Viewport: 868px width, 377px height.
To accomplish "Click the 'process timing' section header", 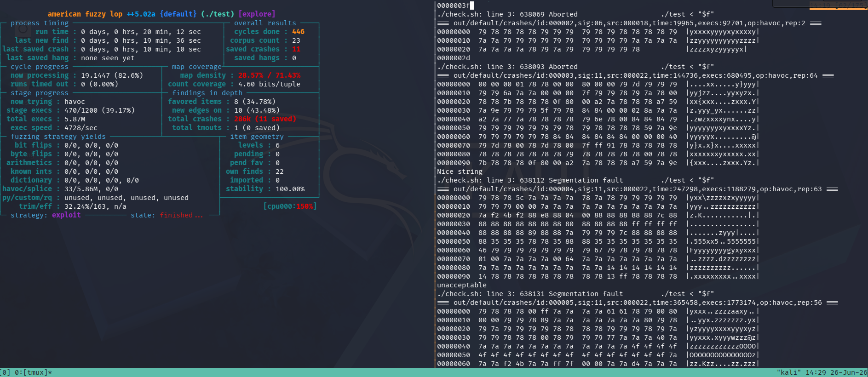I will tap(40, 23).
